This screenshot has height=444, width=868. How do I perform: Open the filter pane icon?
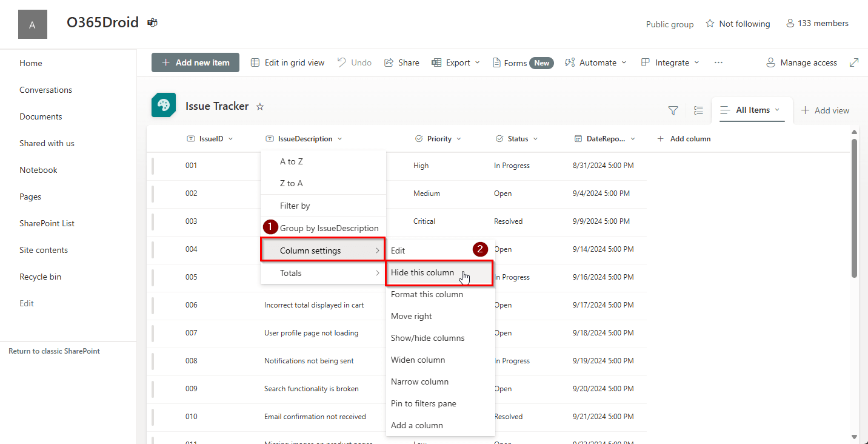(x=673, y=110)
